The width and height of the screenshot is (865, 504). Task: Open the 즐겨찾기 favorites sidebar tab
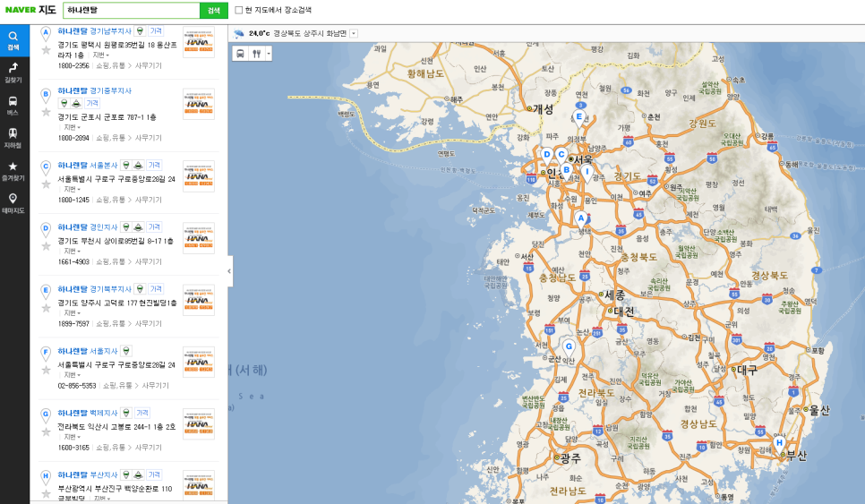pyautogui.click(x=13, y=170)
